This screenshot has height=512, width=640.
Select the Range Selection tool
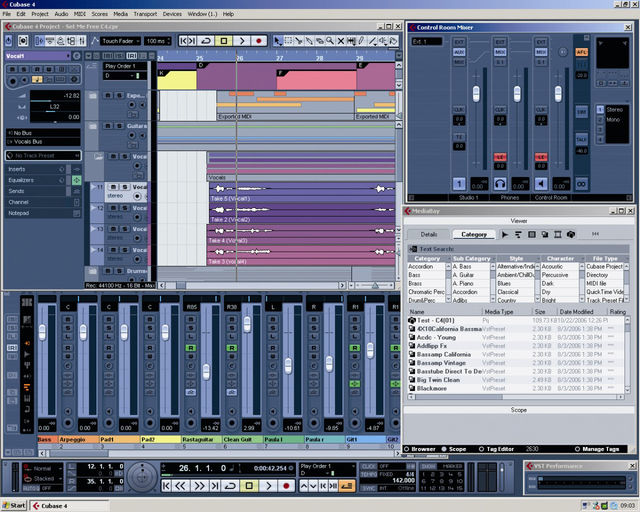tap(288, 41)
